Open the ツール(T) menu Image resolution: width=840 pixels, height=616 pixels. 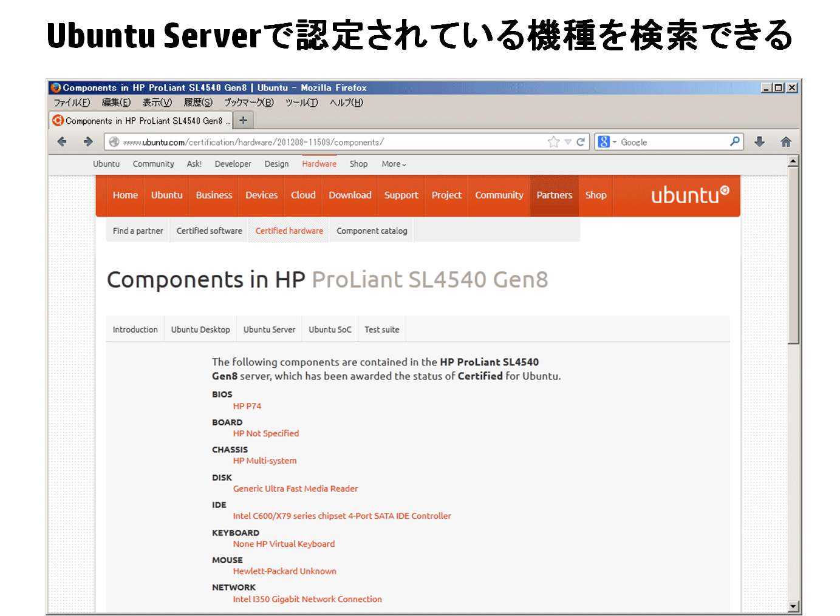[x=301, y=103]
